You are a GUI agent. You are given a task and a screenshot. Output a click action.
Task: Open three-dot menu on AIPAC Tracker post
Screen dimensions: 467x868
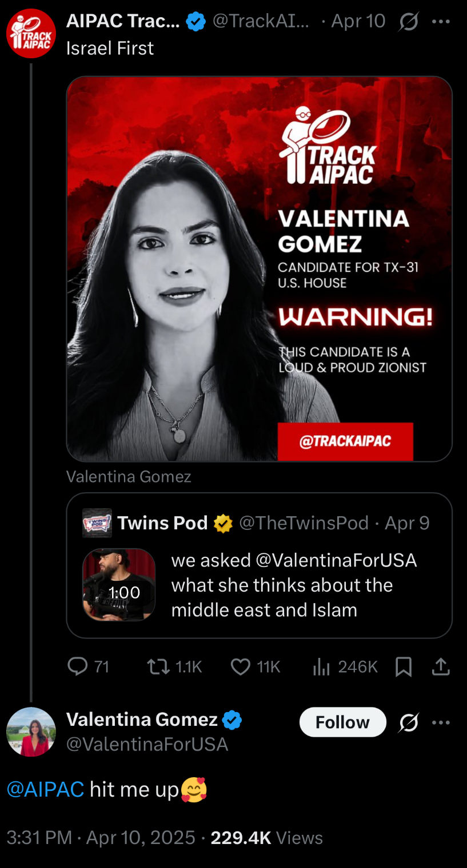coord(441,22)
